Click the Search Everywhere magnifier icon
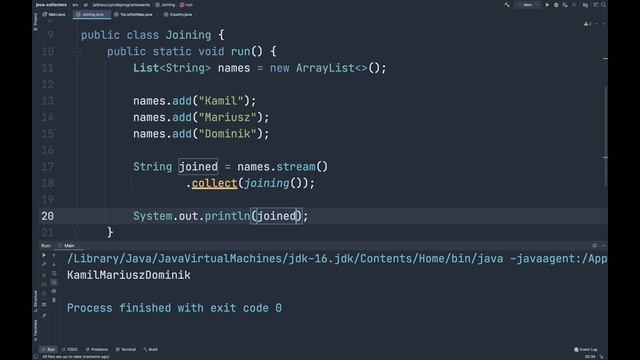The width and height of the screenshot is (640, 360). (x=603, y=5)
